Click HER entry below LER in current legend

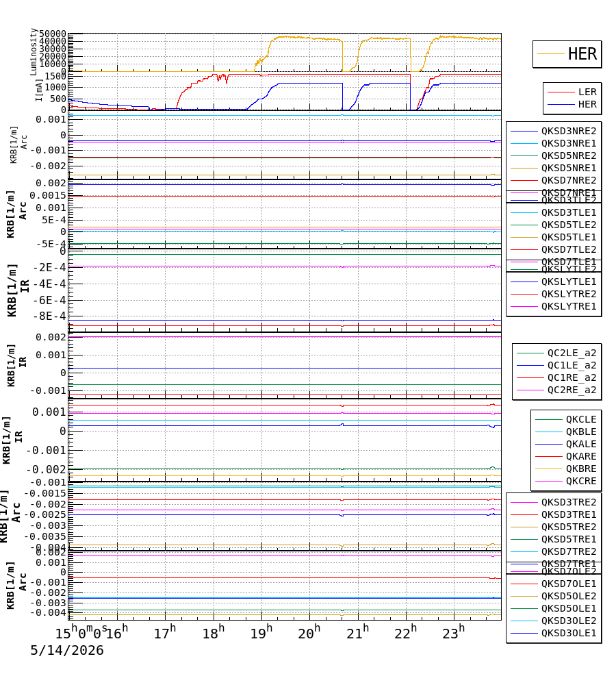click(x=587, y=104)
